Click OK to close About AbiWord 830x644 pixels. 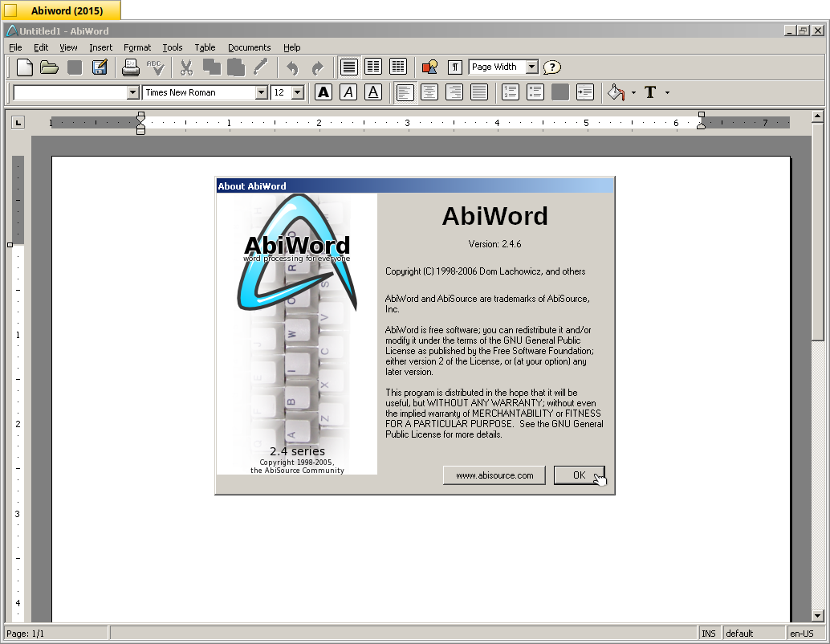tap(579, 475)
